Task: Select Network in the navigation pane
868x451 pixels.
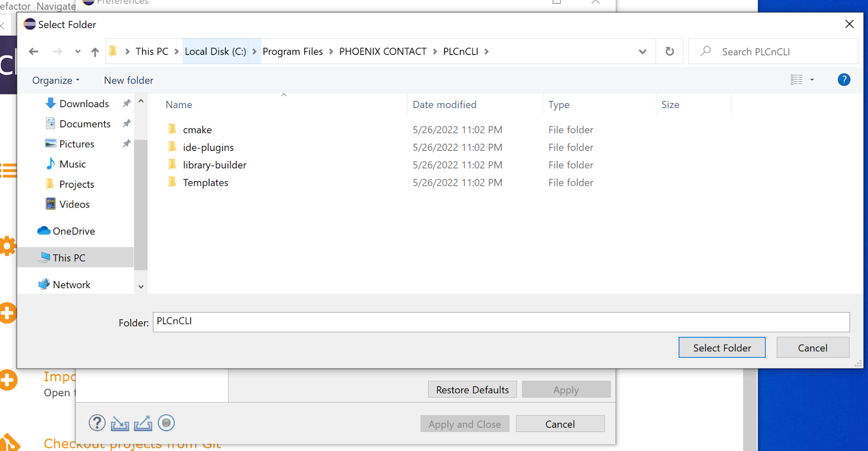Action: coord(72,284)
